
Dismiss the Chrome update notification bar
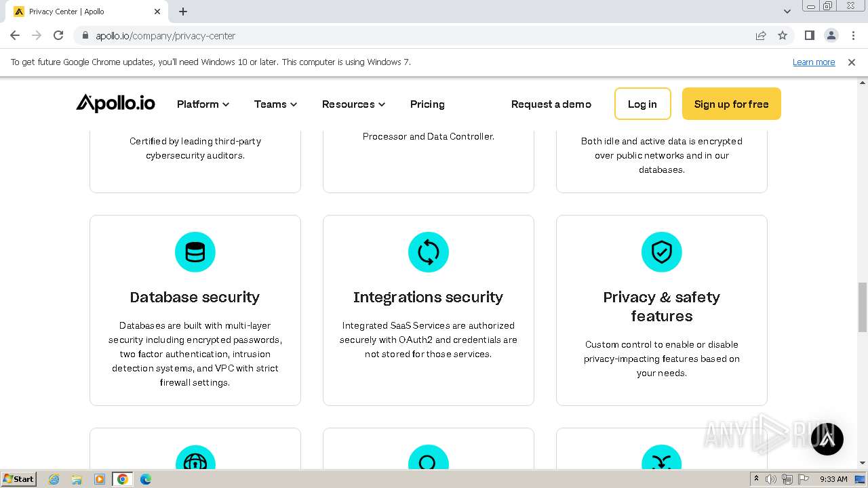click(852, 62)
